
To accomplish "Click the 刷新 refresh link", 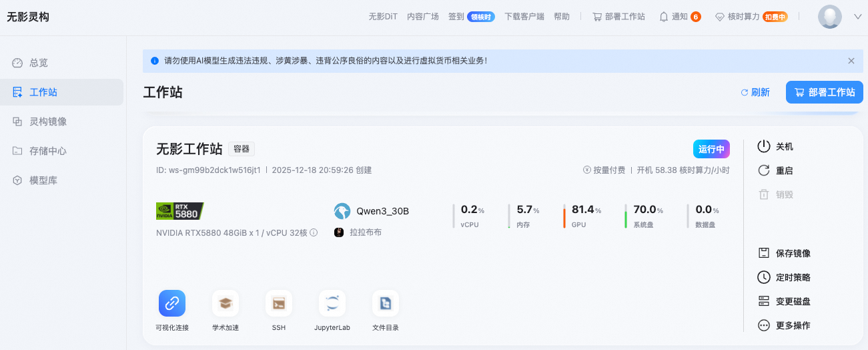I will [x=755, y=92].
